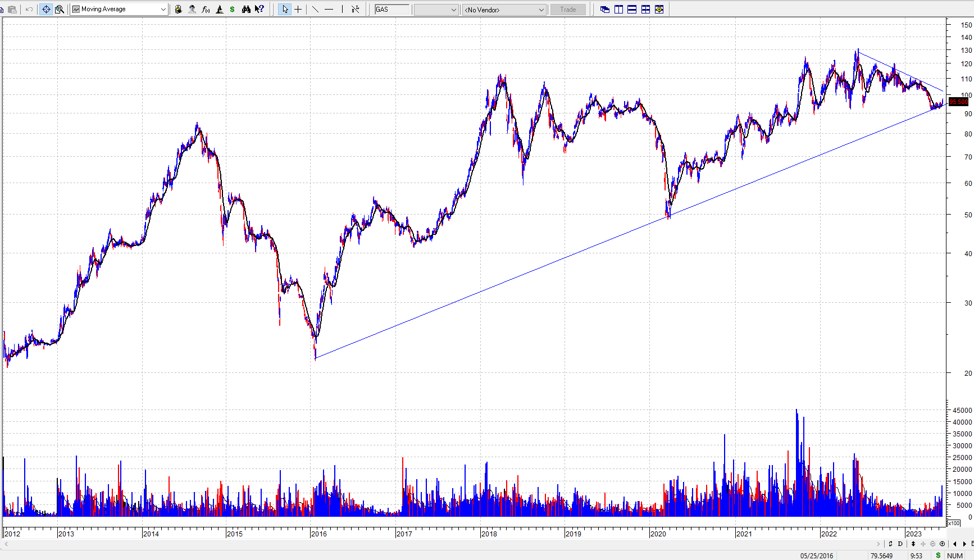Tile windows vertically in columns

tap(618, 10)
